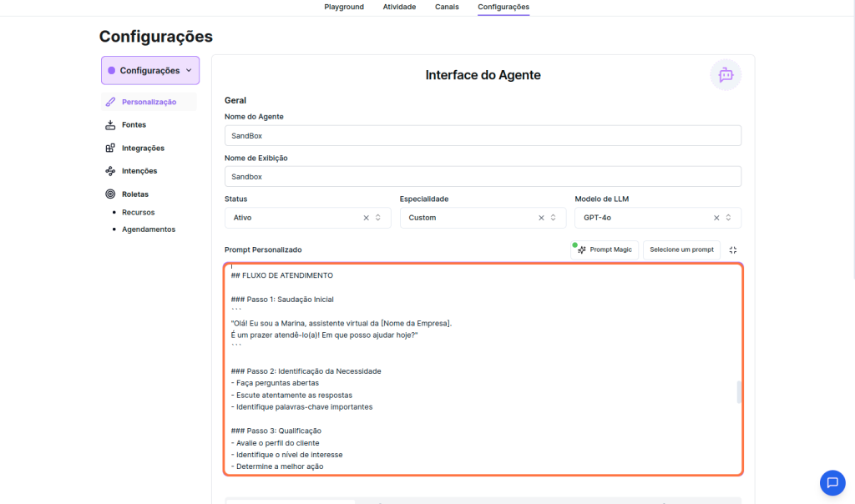The height and width of the screenshot is (504, 855).
Task: Open the Modelo de LLM dropdown
Action: (x=643, y=218)
